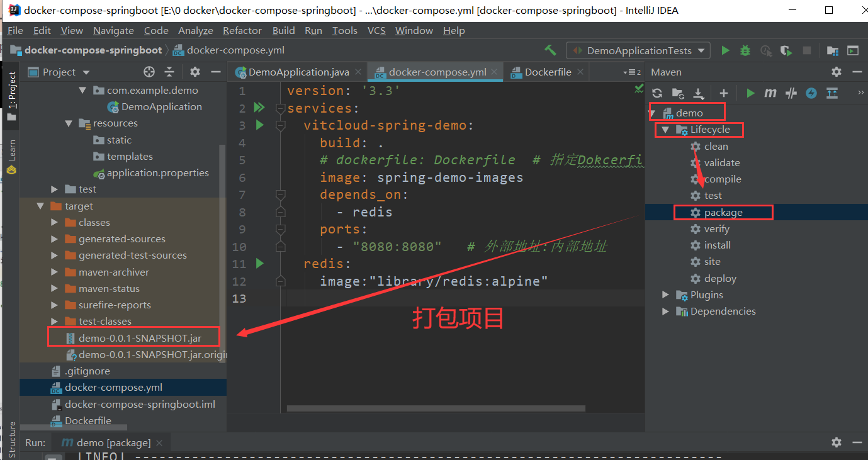Hide the Project panel with the minus icon

pos(215,72)
